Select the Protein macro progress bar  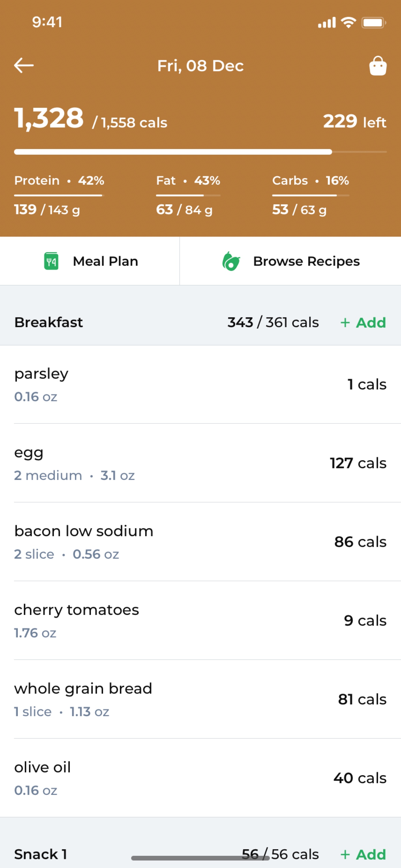click(59, 195)
